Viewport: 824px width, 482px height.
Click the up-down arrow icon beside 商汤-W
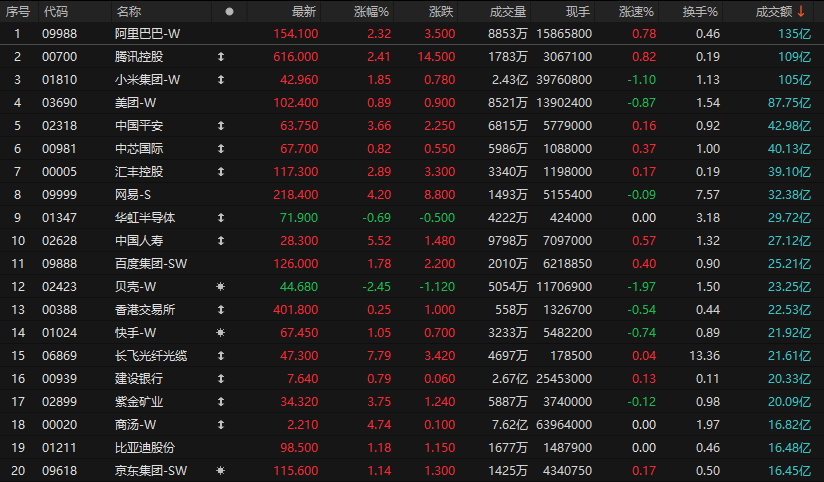pyautogui.click(x=221, y=424)
